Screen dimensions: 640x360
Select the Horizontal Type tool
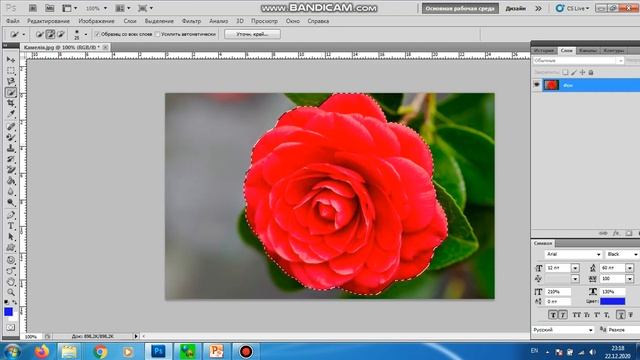(11, 226)
